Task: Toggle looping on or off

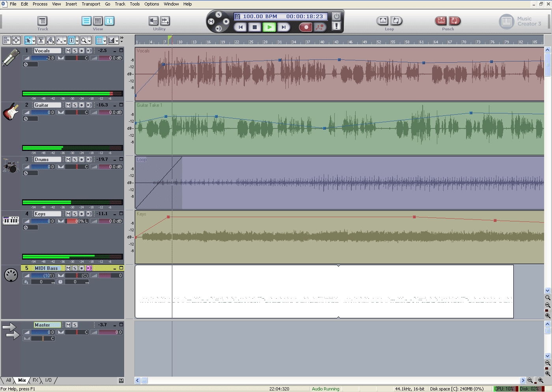Action: [396, 21]
